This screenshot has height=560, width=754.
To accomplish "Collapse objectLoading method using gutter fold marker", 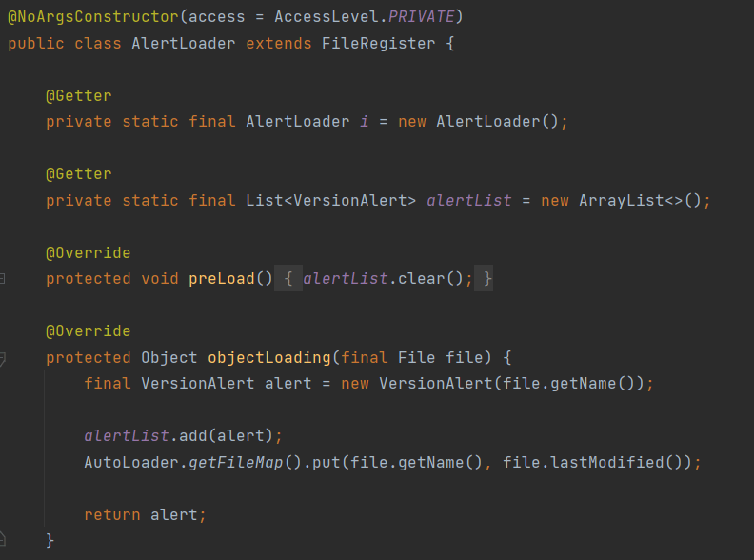I will coord(3,358).
